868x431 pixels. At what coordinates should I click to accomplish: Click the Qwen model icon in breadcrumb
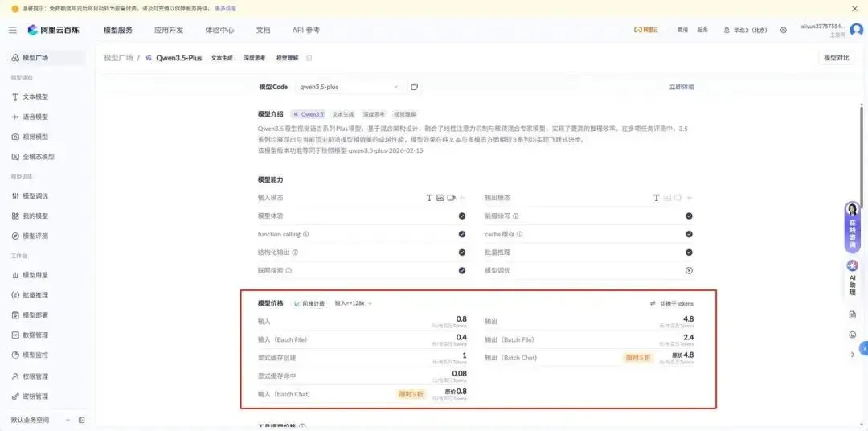pos(149,58)
